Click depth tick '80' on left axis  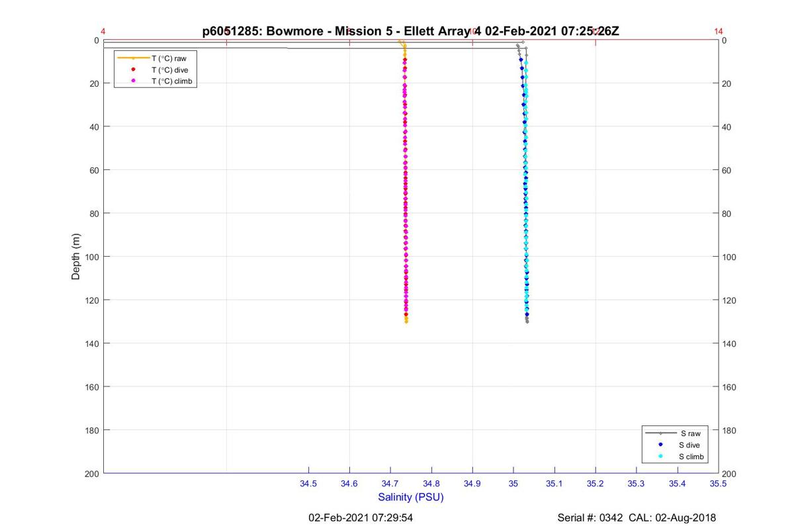(94, 213)
